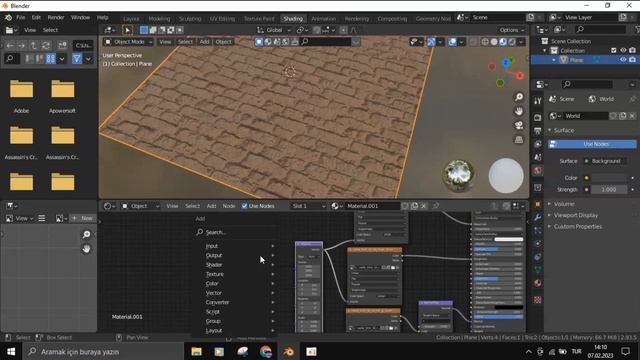The image size is (640, 360).
Task: Go to the parent directory in the file browser
Action: (x=33, y=45)
